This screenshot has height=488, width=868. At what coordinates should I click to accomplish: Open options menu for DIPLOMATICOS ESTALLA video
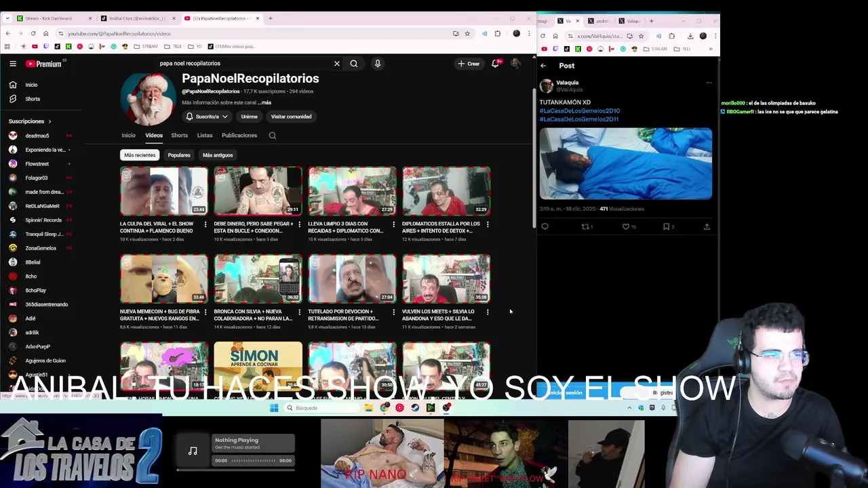pyautogui.click(x=488, y=224)
